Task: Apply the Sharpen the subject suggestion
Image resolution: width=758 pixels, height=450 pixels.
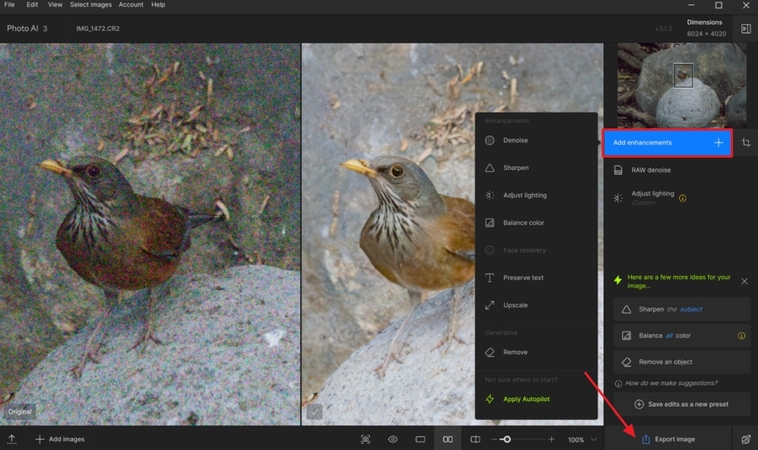Action: pos(682,309)
